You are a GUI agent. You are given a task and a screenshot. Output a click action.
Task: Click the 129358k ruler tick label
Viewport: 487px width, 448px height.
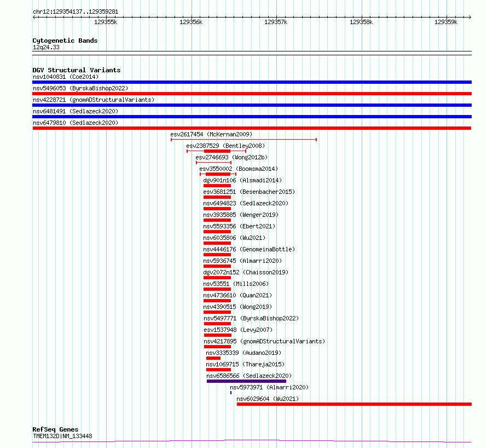click(361, 22)
